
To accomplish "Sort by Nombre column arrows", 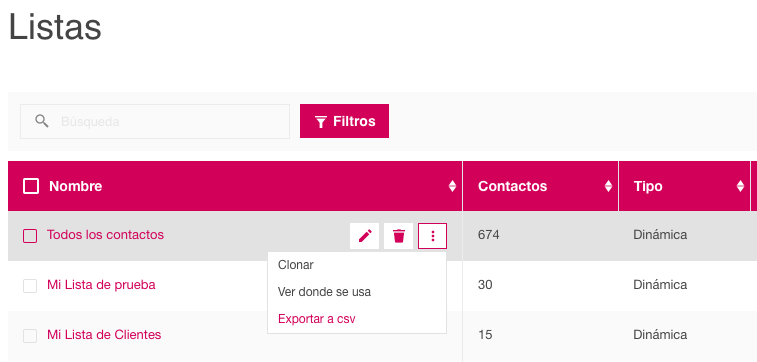I will pyautogui.click(x=452, y=186).
